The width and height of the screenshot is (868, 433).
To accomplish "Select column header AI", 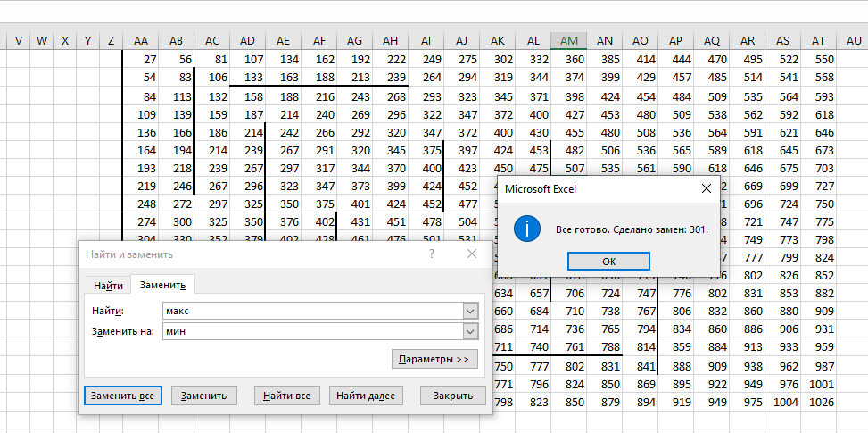I will click(x=426, y=41).
